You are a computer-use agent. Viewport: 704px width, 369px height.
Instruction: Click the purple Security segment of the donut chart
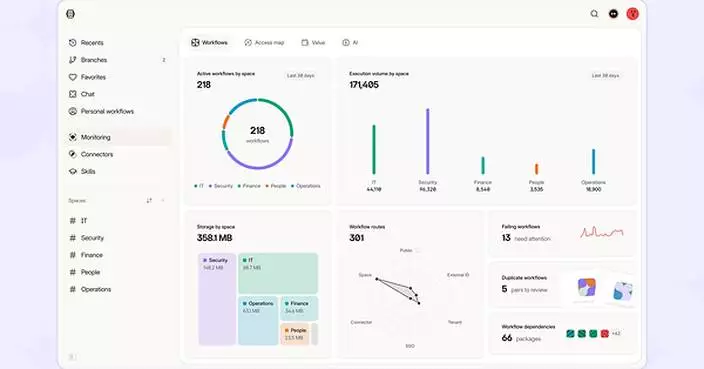pyautogui.click(x=261, y=167)
